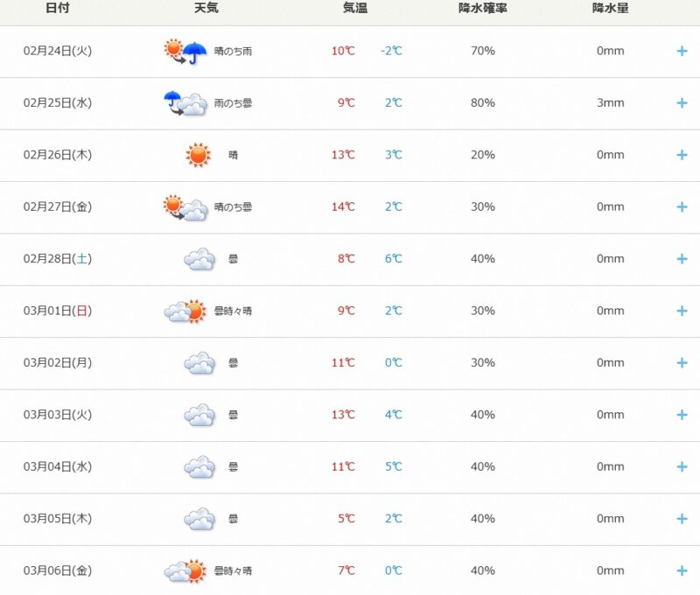
Task: Open the plus expander for 02月26日(木)
Action: click(682, 155)
